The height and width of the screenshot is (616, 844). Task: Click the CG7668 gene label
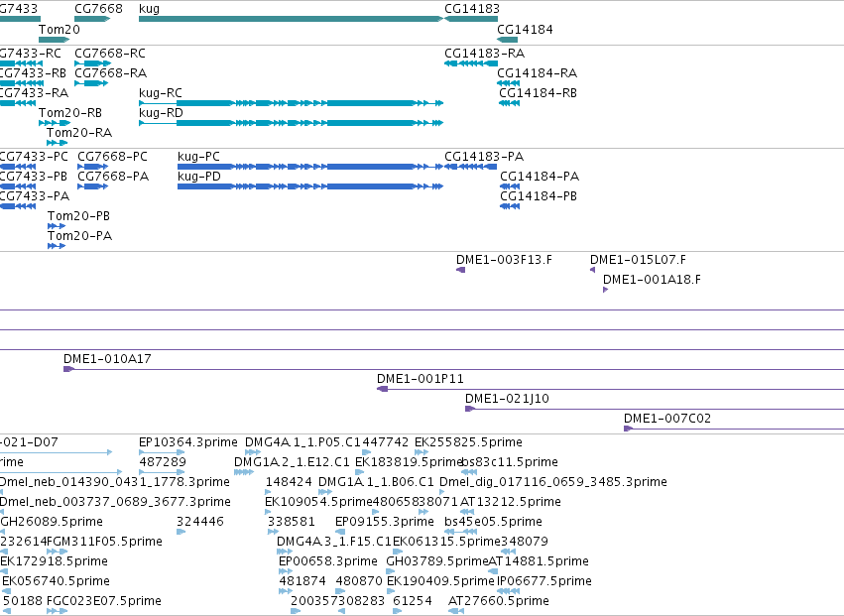coord(98,9)
